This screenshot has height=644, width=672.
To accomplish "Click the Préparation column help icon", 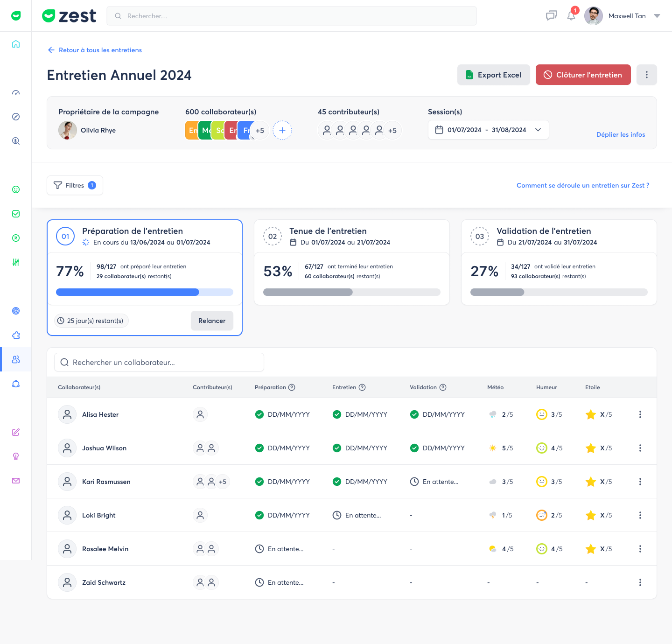I will pyautogui.click(x=292, y=387).
